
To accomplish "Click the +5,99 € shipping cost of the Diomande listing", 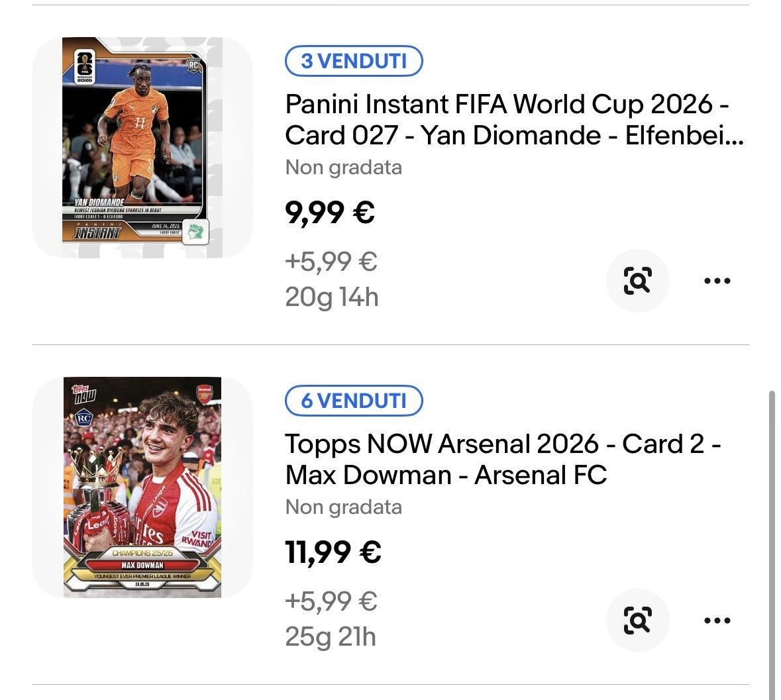I will (331, 262).
